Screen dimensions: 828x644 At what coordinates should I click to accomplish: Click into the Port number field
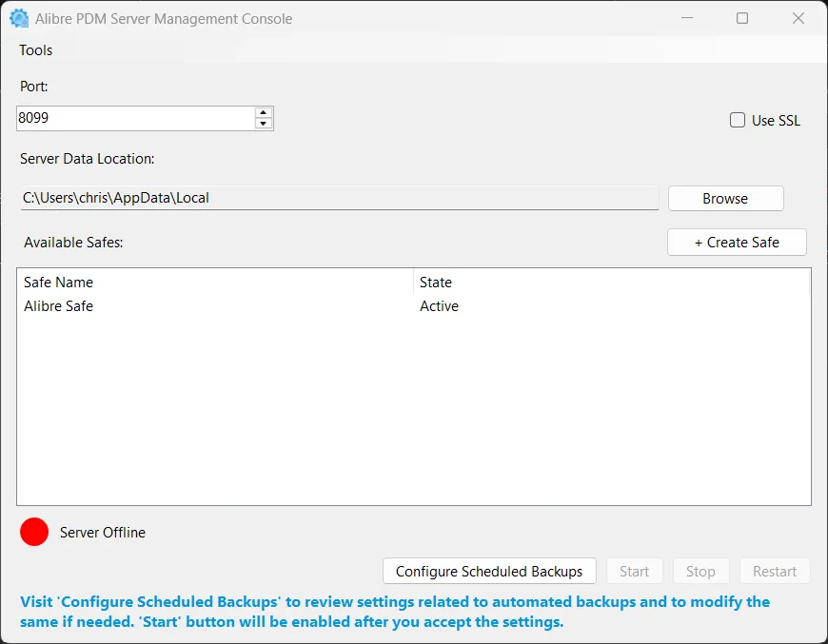136,118
